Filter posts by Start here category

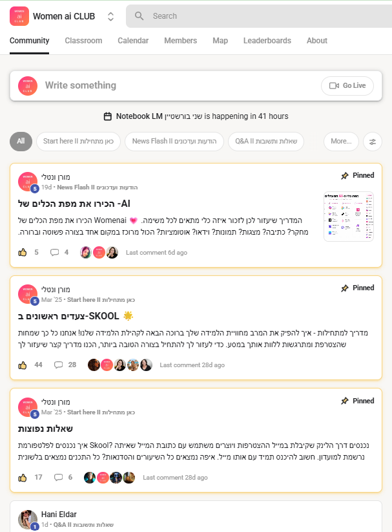[x=78, y=141]
